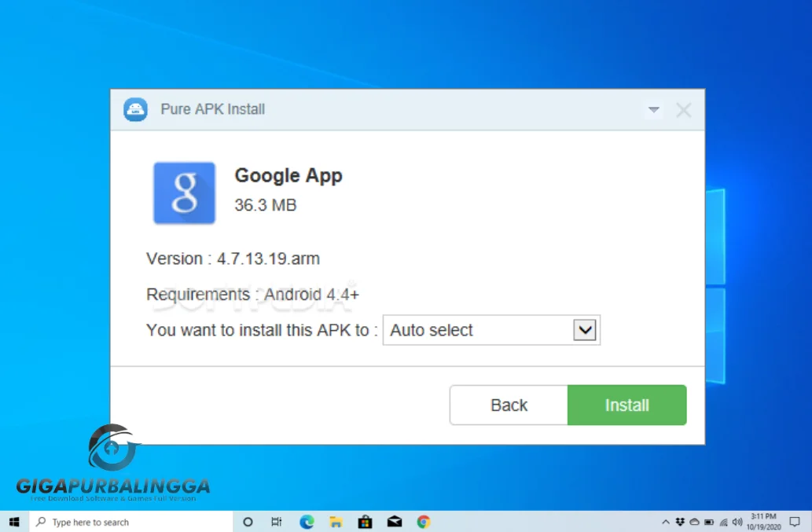Open the Auto select installation target dropdown
The width and height of the screenshot is (812, 532).
[x=584, y=330]
